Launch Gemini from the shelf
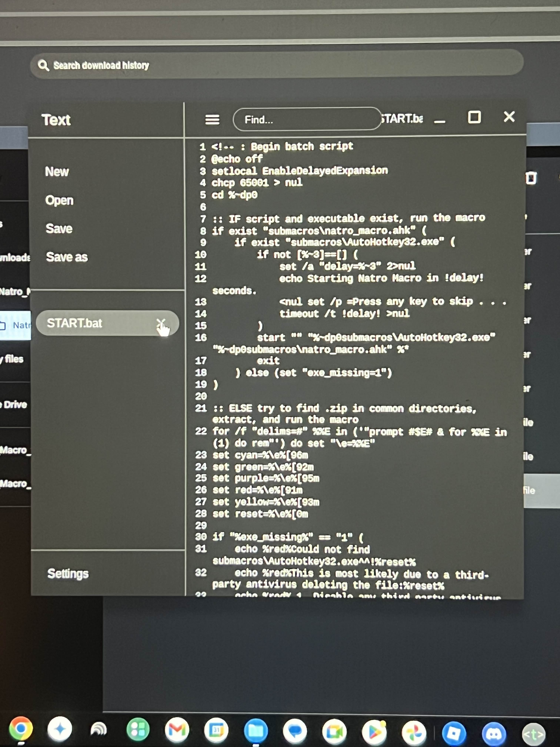 point(60,729)
